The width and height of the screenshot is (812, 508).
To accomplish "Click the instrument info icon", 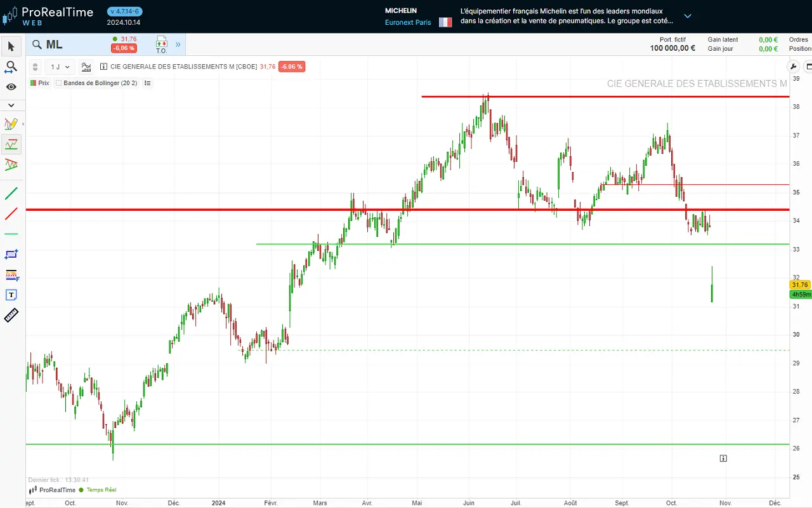I will (103, 67).
